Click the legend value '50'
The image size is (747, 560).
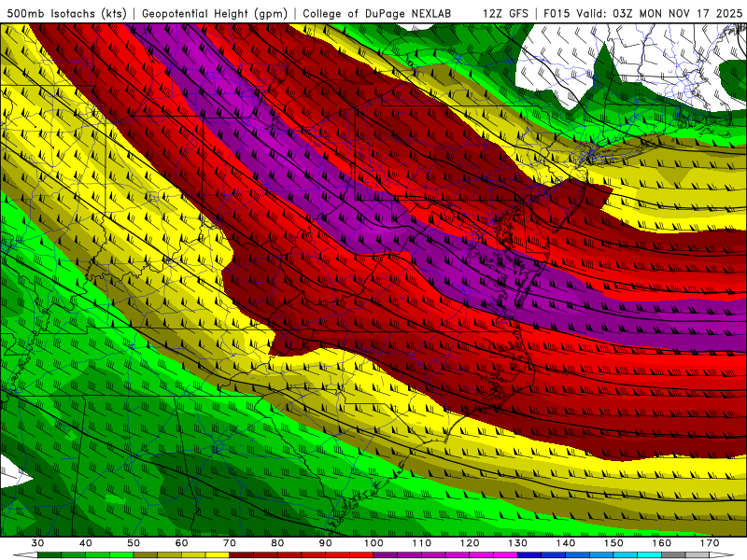pos(134,543)
